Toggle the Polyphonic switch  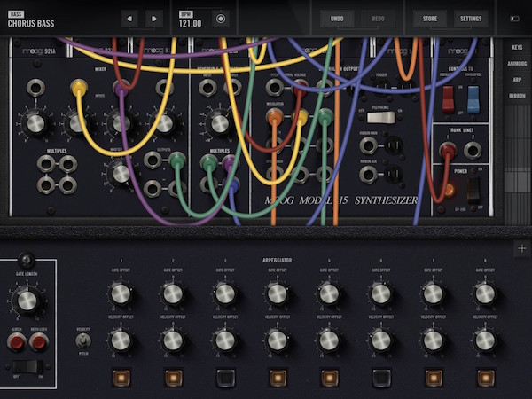click(x=381, y=118)
